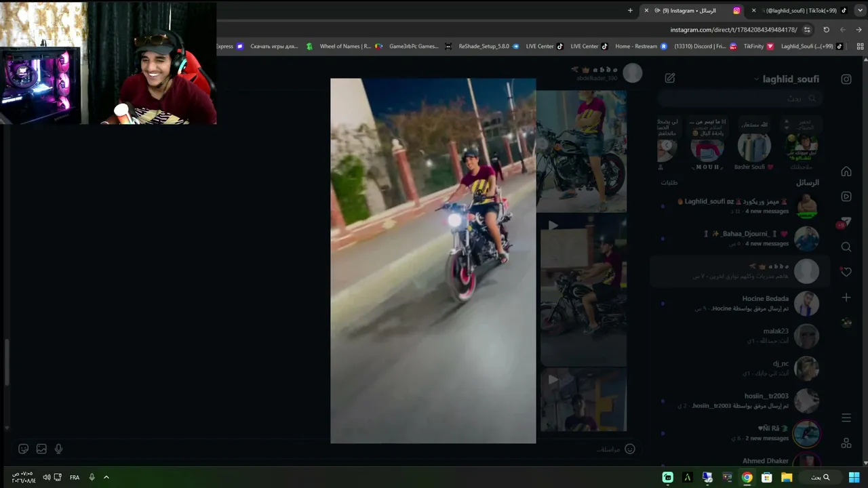Open notifications heart icon
The width and height of the screenshot is (868, 488).
point(846,271)
